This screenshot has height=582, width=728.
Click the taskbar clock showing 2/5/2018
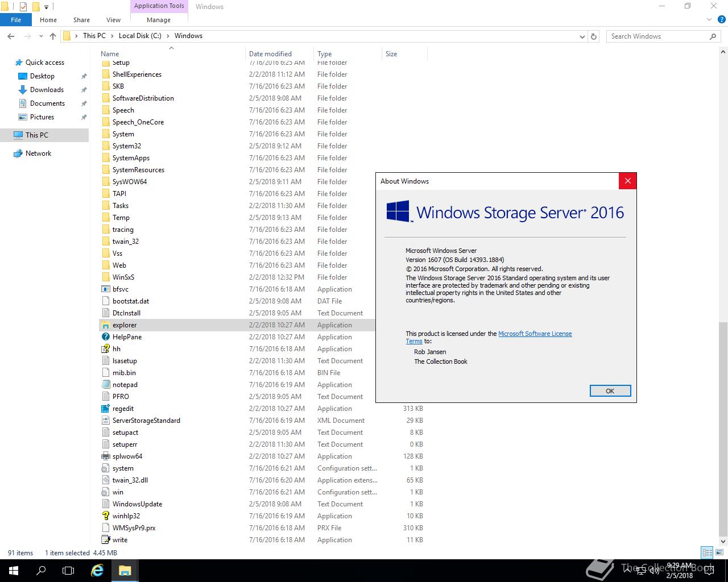[680, 571]
